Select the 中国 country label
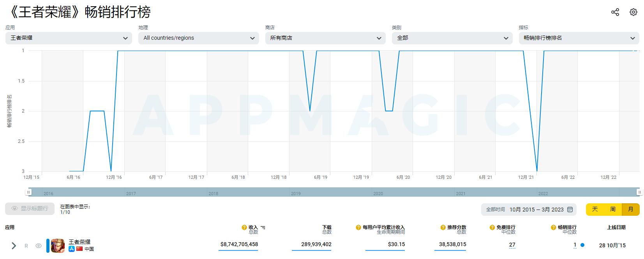 click(89, 249)
